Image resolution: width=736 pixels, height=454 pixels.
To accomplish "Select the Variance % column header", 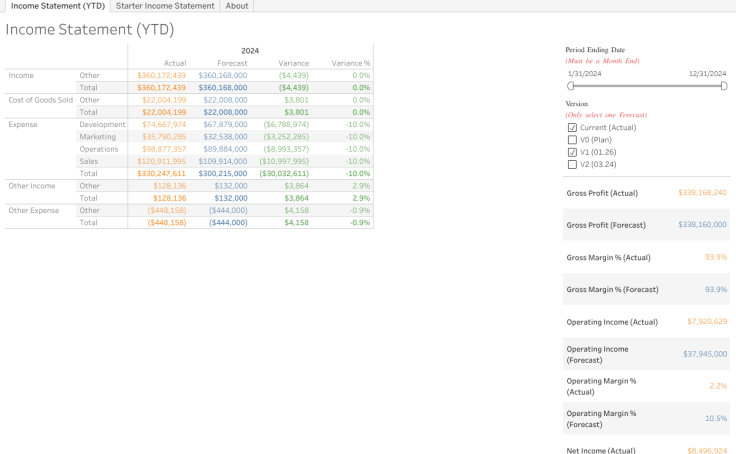I will coord(351,63).
